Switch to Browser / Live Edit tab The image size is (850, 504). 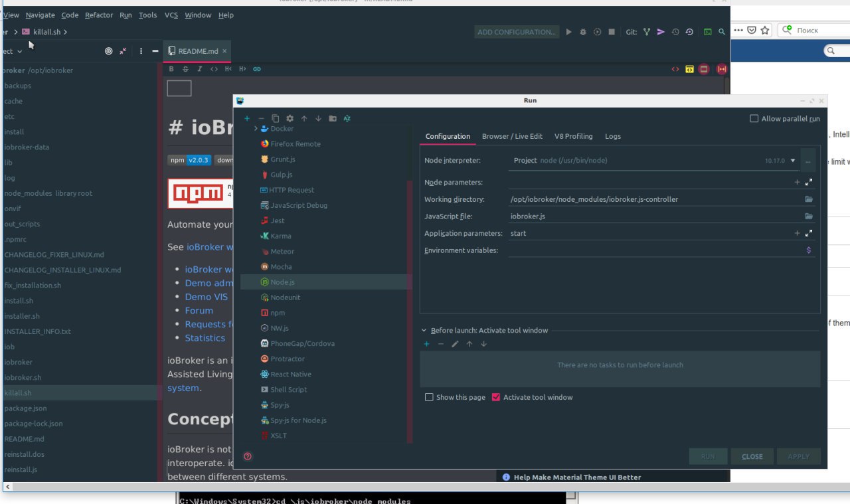click(x=512, y=136)
